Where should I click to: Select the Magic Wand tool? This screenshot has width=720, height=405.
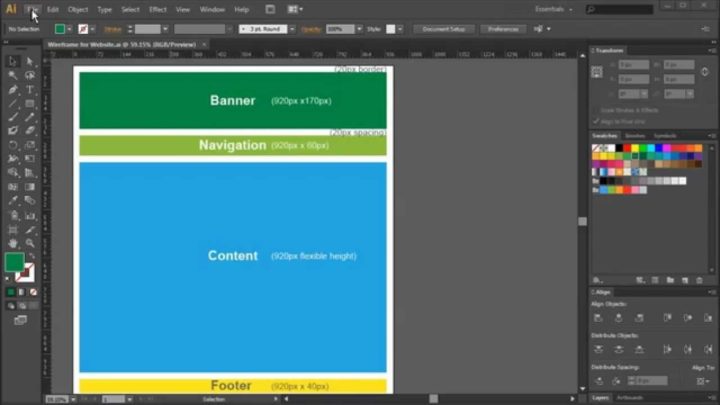[x=12, y=75]
